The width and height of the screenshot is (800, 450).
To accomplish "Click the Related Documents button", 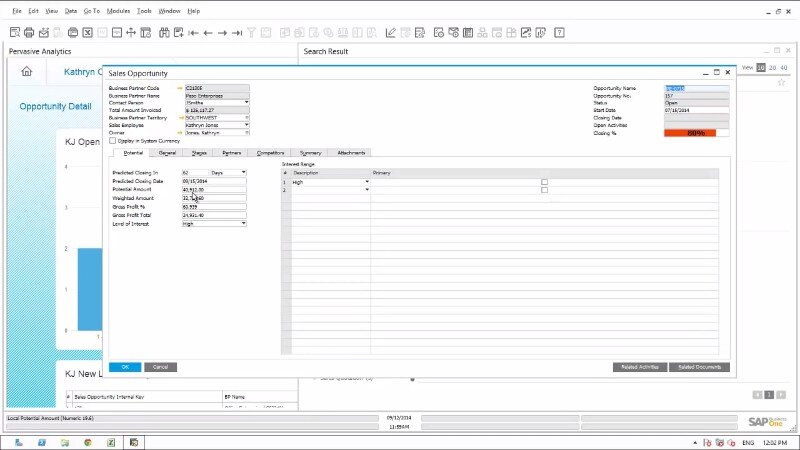I will coord(699,367).
